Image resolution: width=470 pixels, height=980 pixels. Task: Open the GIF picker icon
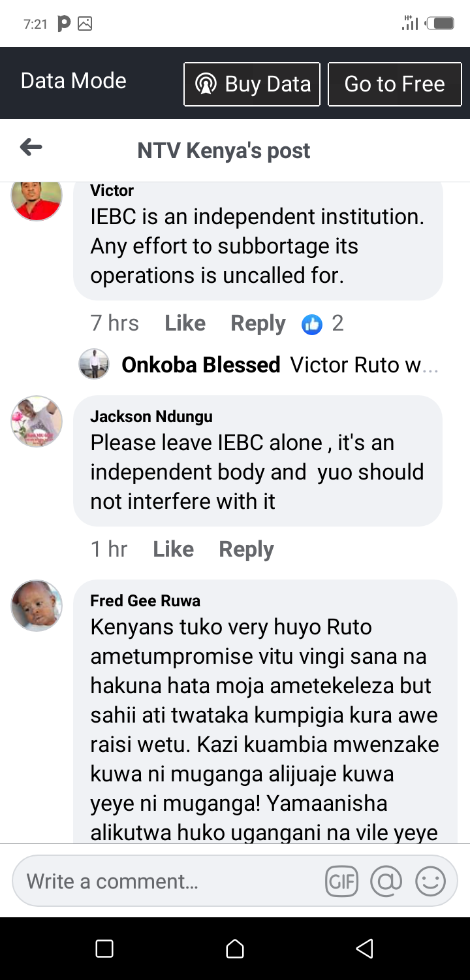coord(341,882)
